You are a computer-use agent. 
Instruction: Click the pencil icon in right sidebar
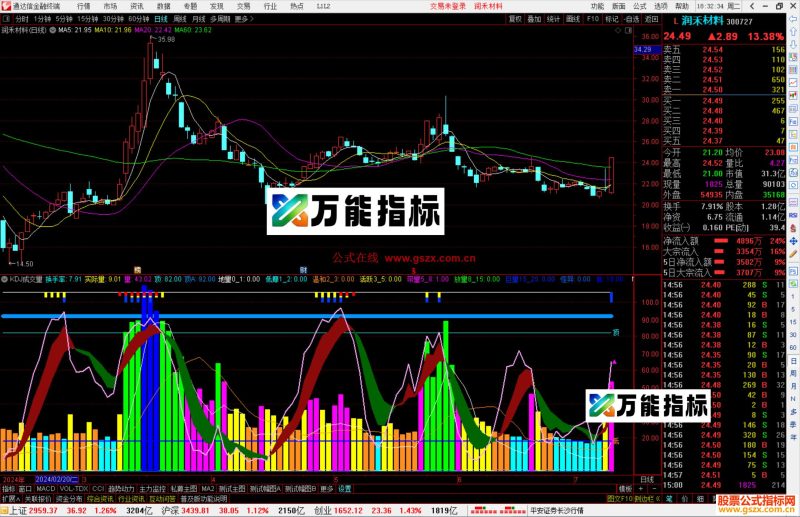(793, 254)
